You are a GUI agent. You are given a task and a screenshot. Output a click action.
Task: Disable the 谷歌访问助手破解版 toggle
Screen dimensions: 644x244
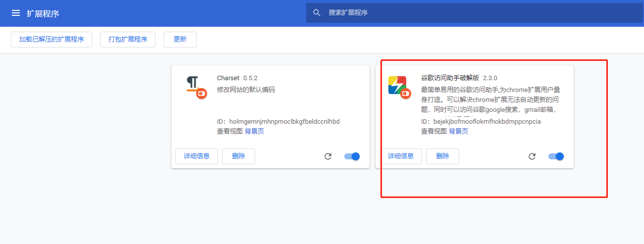coord(556,156)
